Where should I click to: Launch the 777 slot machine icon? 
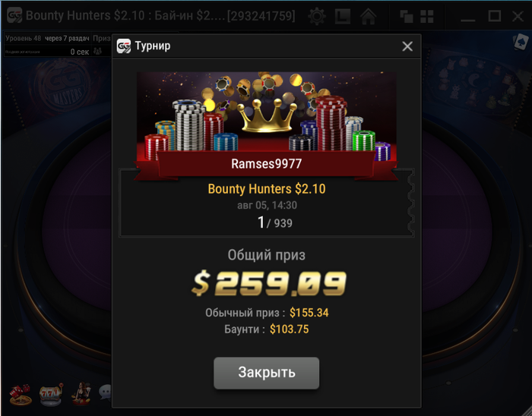click(51, 394)
